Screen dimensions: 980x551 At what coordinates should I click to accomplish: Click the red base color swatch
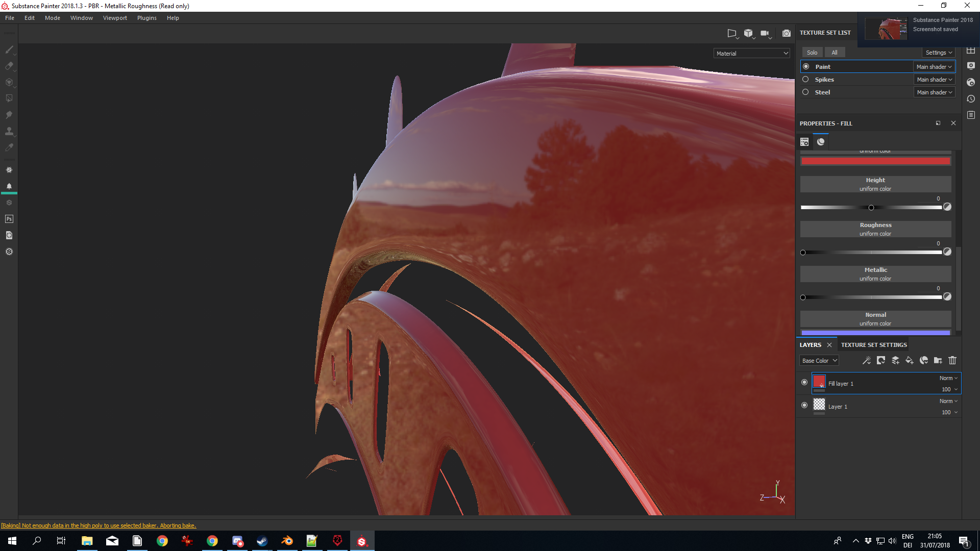tap(875, 161)
